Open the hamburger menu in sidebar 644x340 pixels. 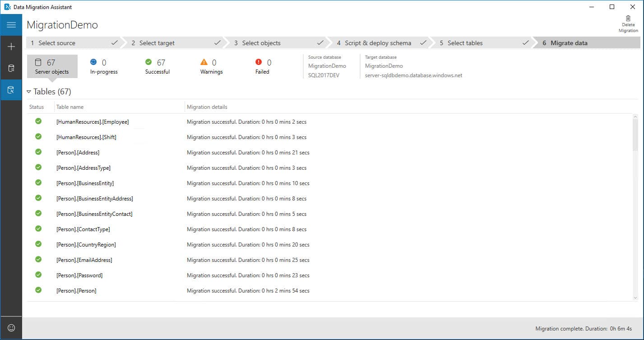point(11,25)
